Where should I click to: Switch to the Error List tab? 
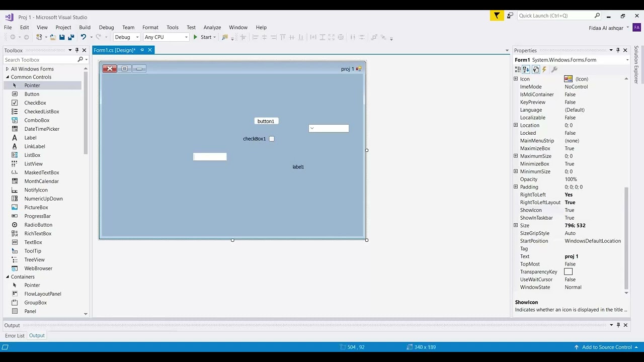(x=15, y=336)
